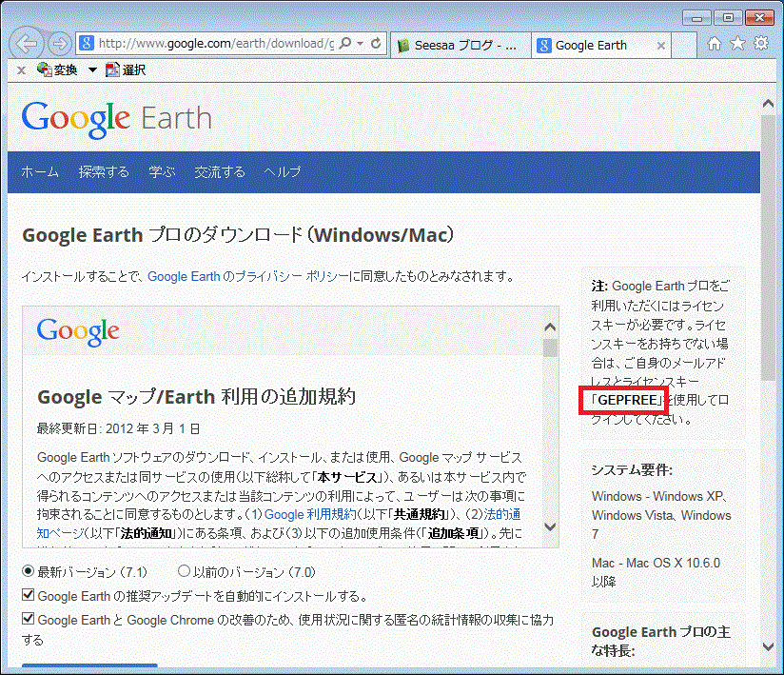Toggle the anonymous usage statistics checkbox
This screenshot has width=784, height=675.
[28, 620]
